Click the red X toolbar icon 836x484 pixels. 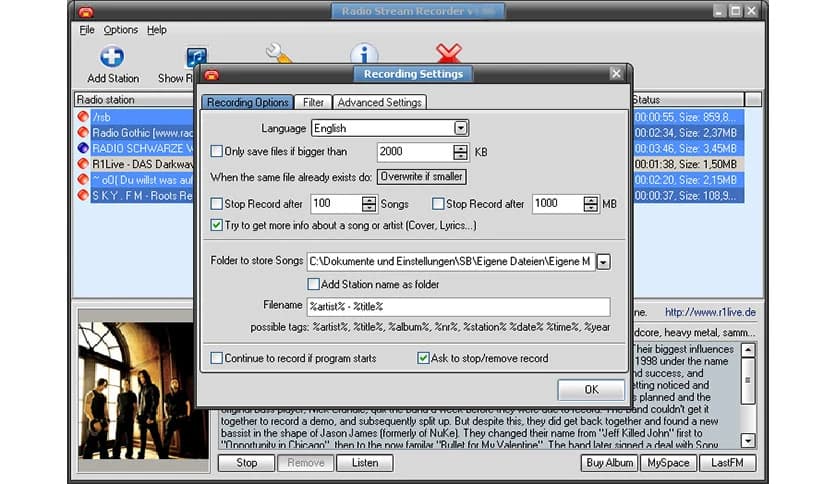(448, 53)
